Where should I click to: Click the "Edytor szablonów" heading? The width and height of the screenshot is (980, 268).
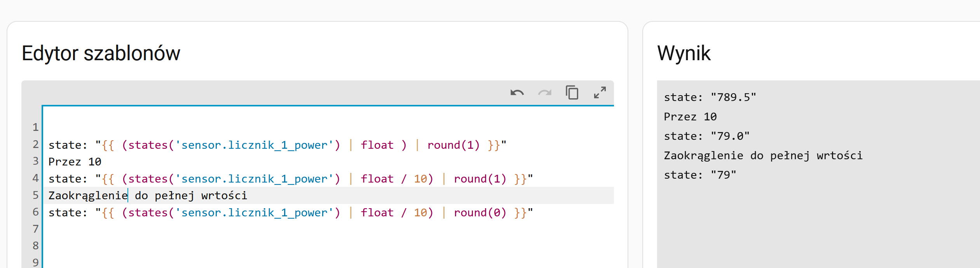pyautogui.click(x=101, y=53)
